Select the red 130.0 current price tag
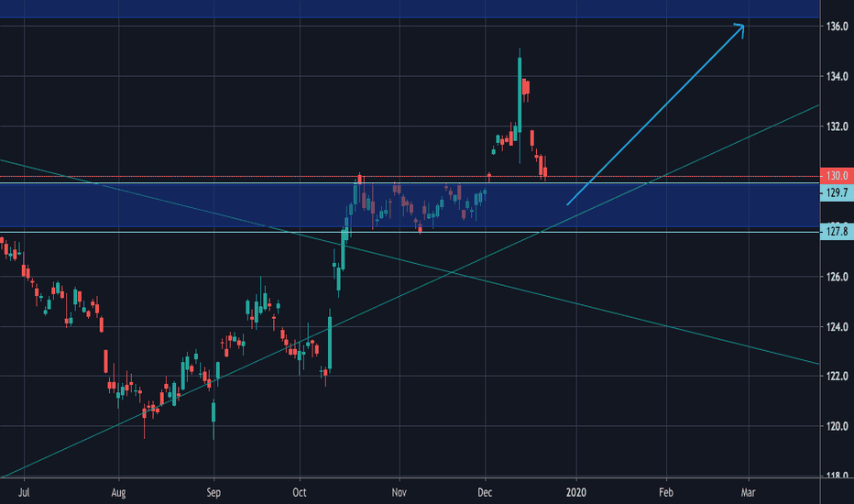 837,176
